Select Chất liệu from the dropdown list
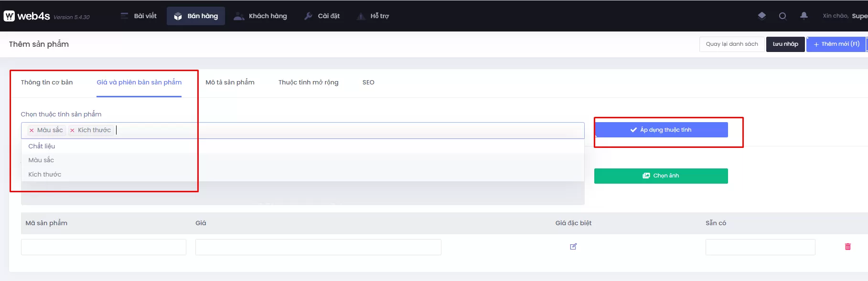The height and width of the screenshot is (281, 868). (x=42, y=146)
